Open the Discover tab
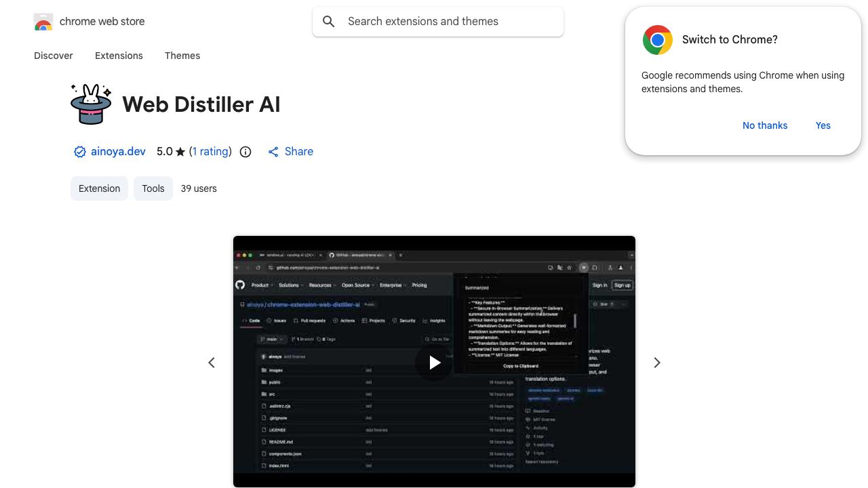 pyautogui.click(x=54, y=56)
